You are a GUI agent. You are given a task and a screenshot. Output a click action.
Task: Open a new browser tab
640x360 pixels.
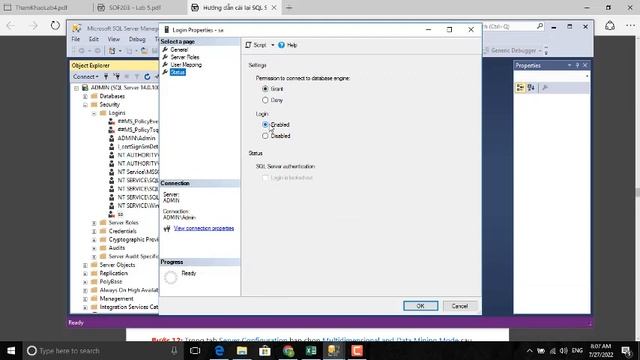(x=289, y=8)
